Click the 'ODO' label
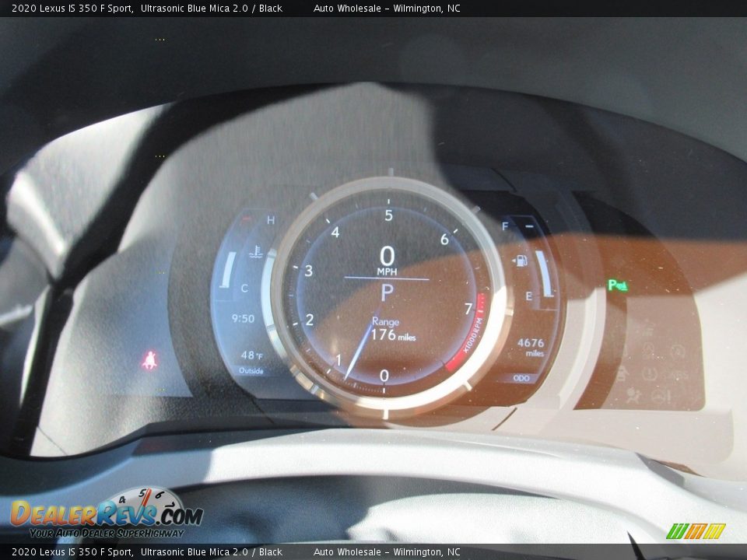This screenshot has height=560, width=747. [x=521, y=378]
